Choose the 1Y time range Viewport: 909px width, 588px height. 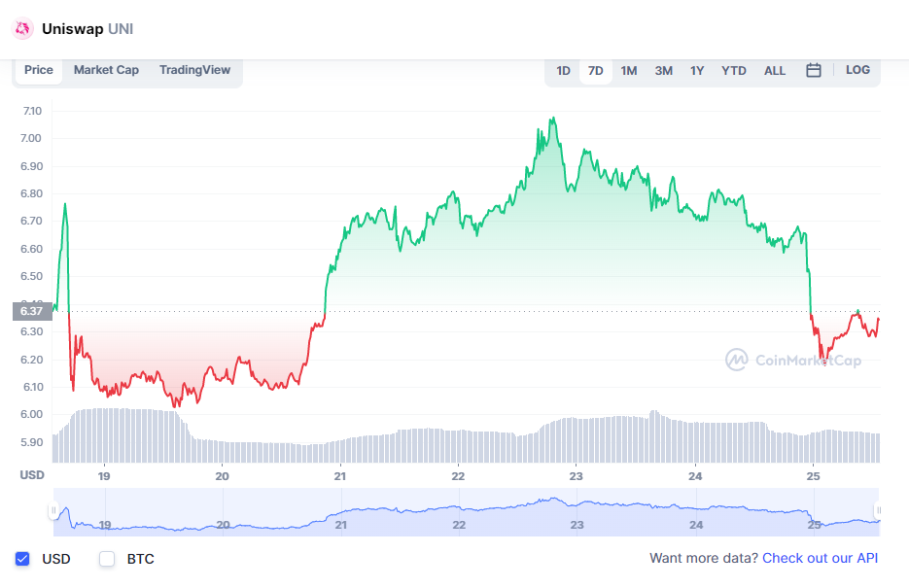point(697,71)
